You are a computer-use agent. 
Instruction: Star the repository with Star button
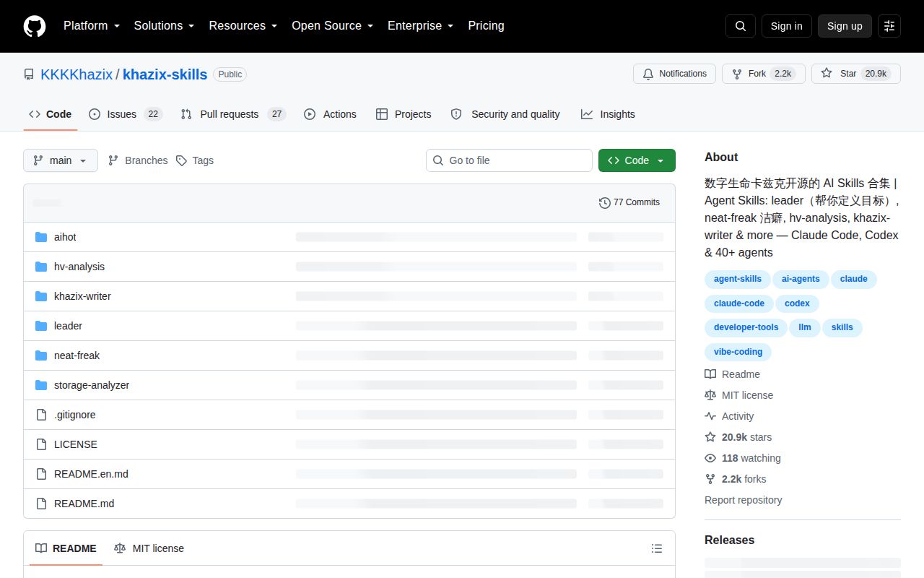tap(856, 74)
